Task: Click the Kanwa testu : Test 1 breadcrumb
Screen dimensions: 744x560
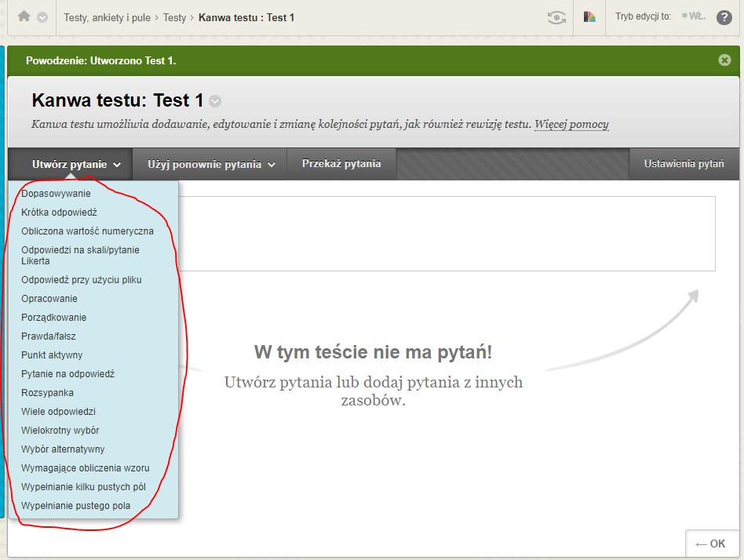Action: [246, 17]
